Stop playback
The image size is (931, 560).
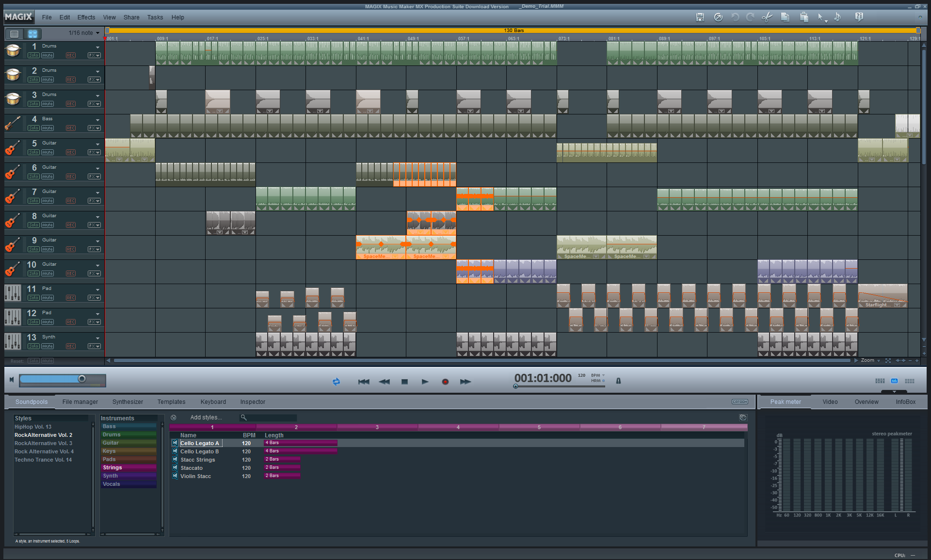pos(404,382)
